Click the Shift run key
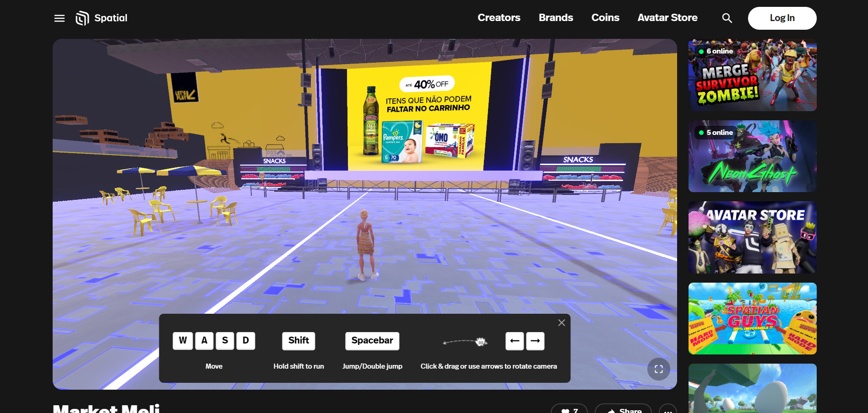 coord(298,341)
